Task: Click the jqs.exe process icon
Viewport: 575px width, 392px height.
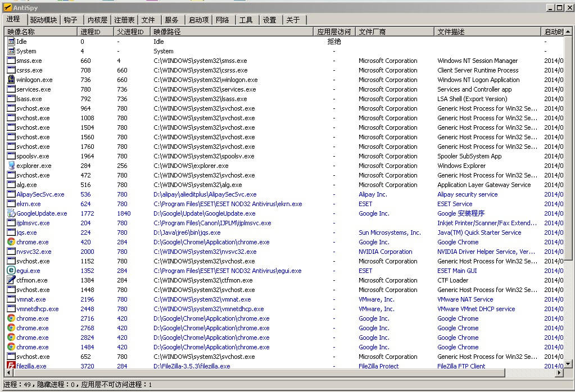Action: click(x=11, y=233)
